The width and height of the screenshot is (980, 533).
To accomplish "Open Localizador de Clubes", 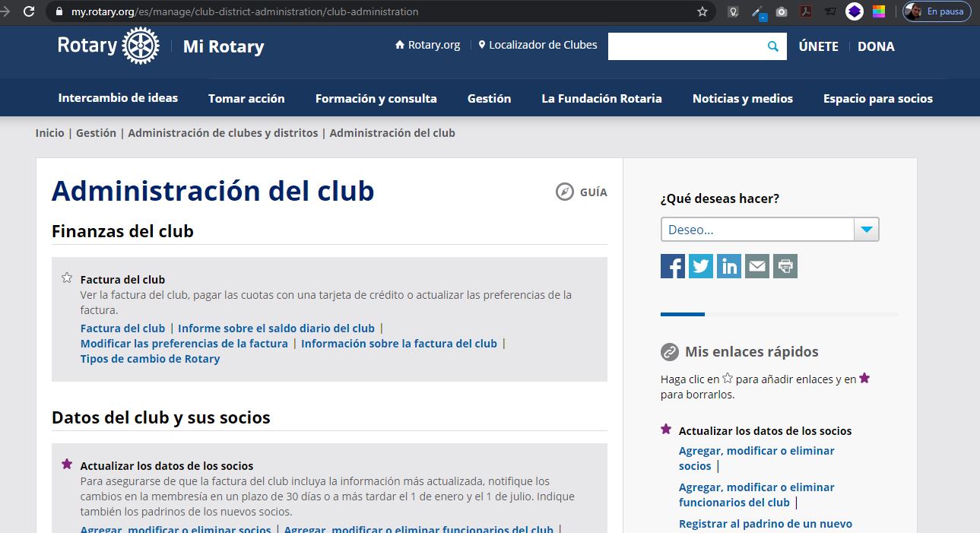I will (538, 45).
